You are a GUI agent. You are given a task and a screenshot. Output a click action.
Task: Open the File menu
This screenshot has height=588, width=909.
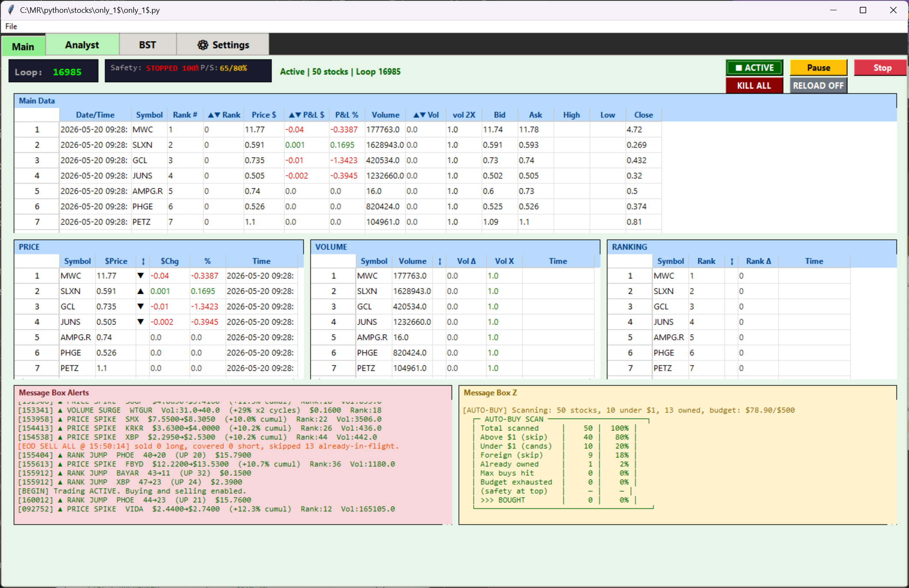pos(11,27)
